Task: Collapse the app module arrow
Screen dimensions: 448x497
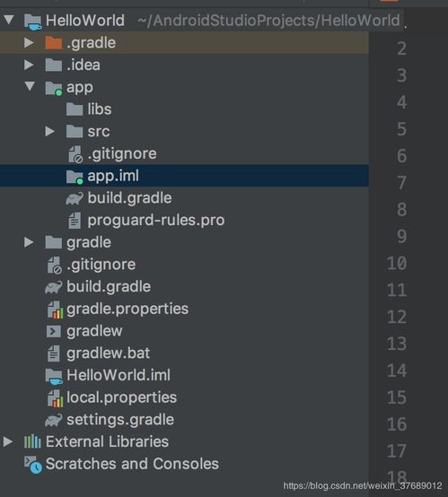Action: (x=30, y=86)
